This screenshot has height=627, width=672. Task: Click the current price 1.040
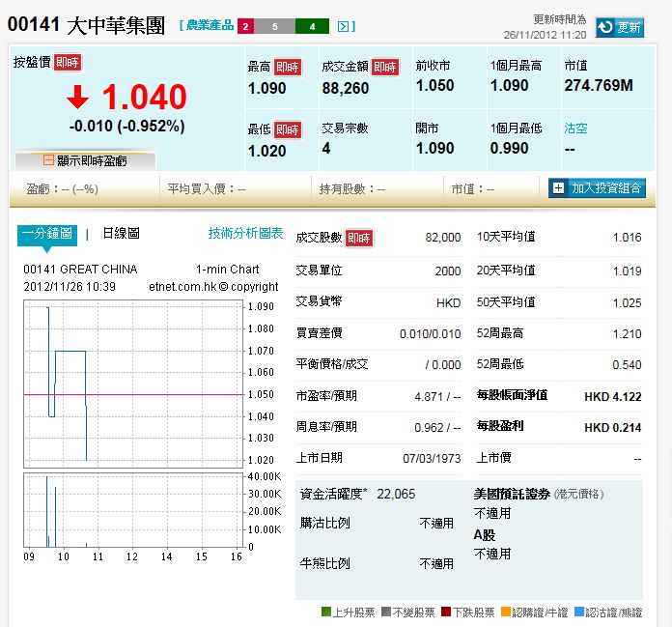pos(144,97)
